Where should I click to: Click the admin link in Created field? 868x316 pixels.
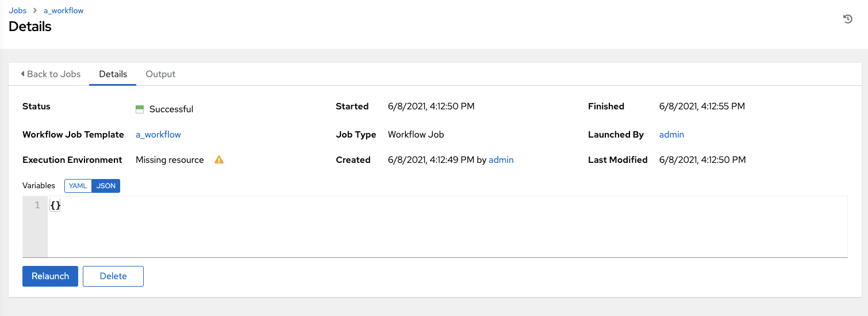click(x=501, y=160)
